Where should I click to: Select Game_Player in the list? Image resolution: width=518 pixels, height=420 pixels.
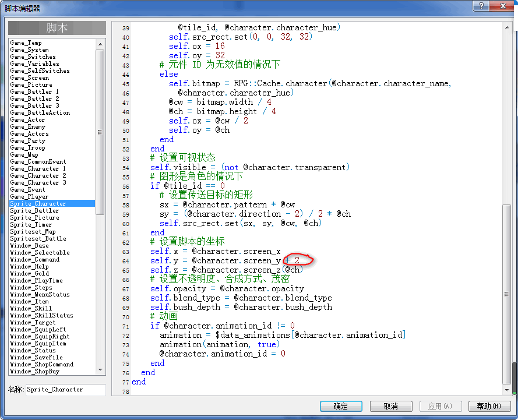29,197
